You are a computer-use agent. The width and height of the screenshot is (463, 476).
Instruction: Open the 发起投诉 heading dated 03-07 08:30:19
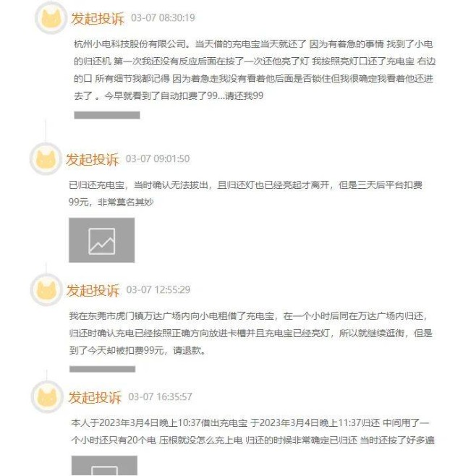point(98,18)
